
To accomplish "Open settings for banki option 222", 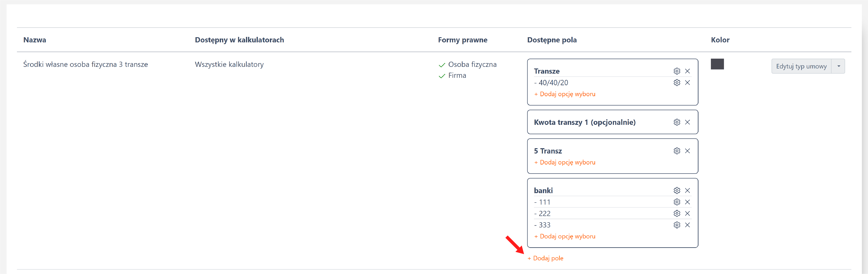I will pyautogui.click(x=677, y=213).
